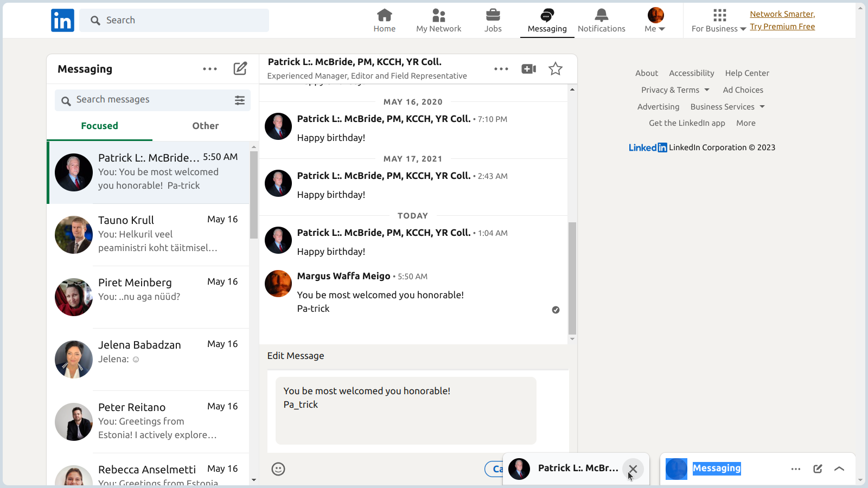Close the Patrick L:. McBr... chat bubble

pos(633,469)
